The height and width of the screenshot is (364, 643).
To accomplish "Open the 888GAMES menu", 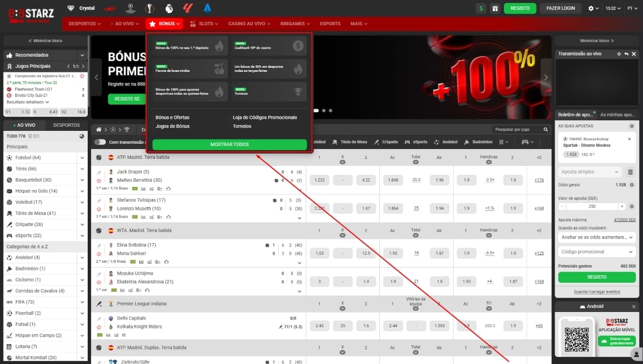I will 295,24.
